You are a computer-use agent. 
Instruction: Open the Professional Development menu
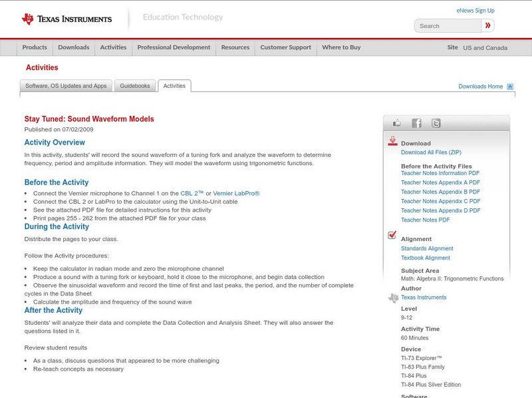[x=174, y=47]
